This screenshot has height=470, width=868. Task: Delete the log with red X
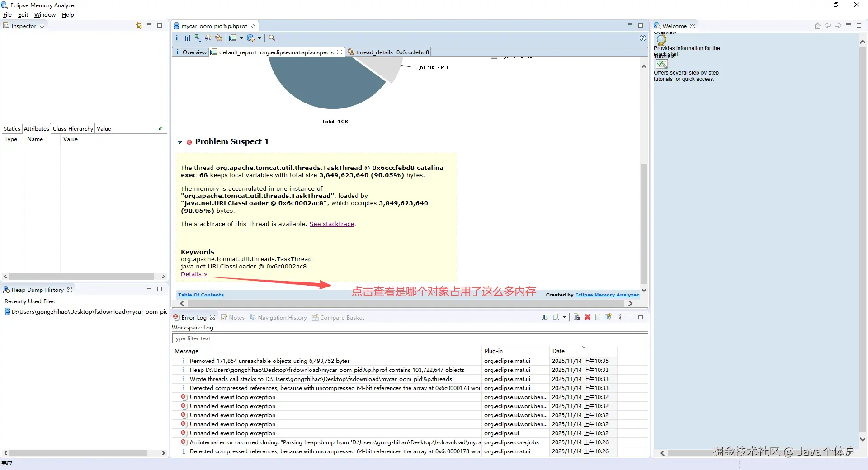587,317
